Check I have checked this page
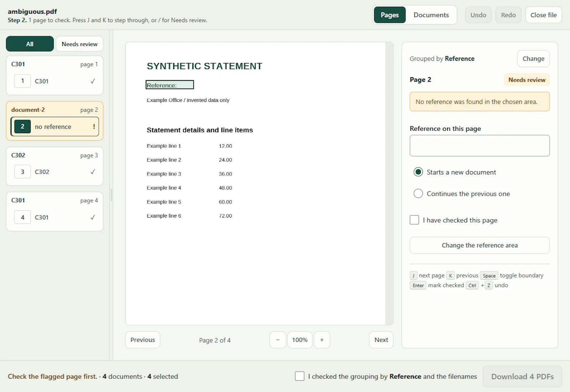The width and height of the screenshot is (570, 392). point(414,220)
